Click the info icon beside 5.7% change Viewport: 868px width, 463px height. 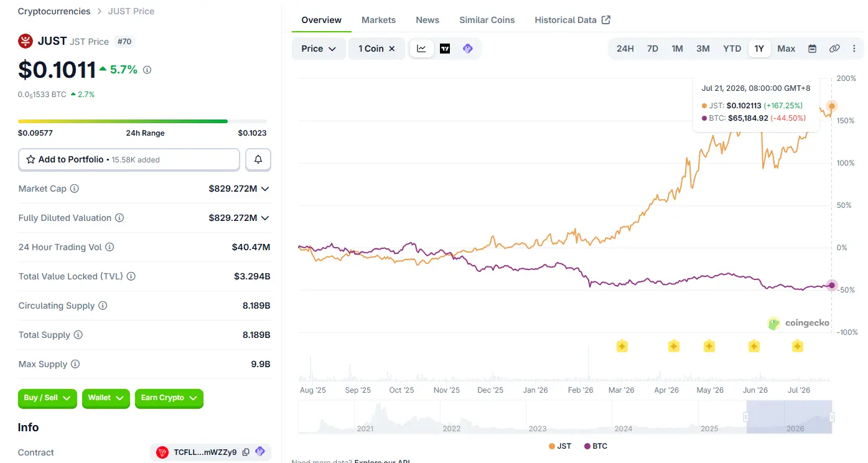(x=147, y=70)
